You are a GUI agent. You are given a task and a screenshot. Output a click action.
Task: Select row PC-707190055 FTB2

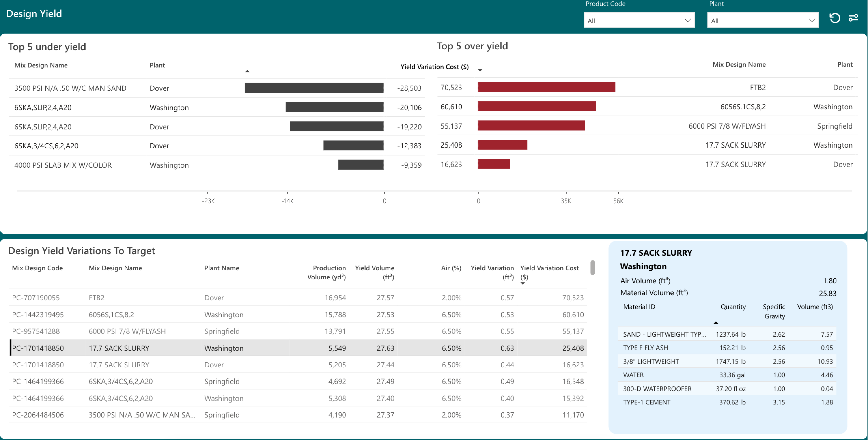coord(298,298)
